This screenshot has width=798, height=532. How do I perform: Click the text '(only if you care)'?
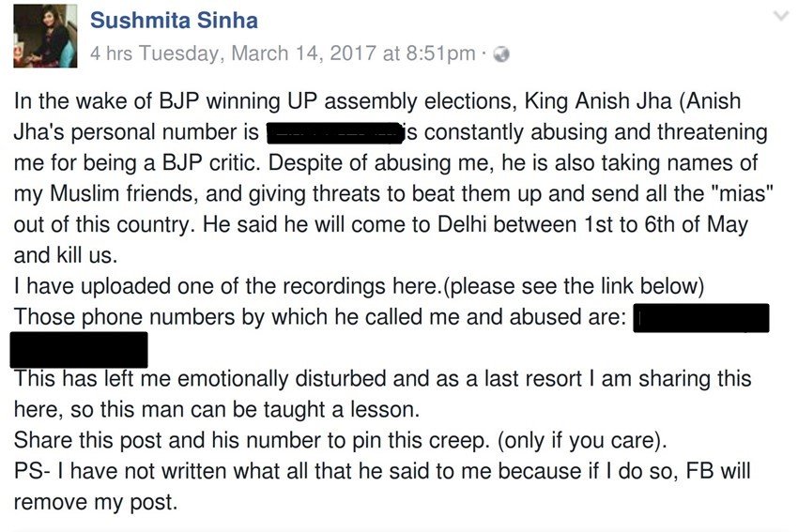pos(582,440)
